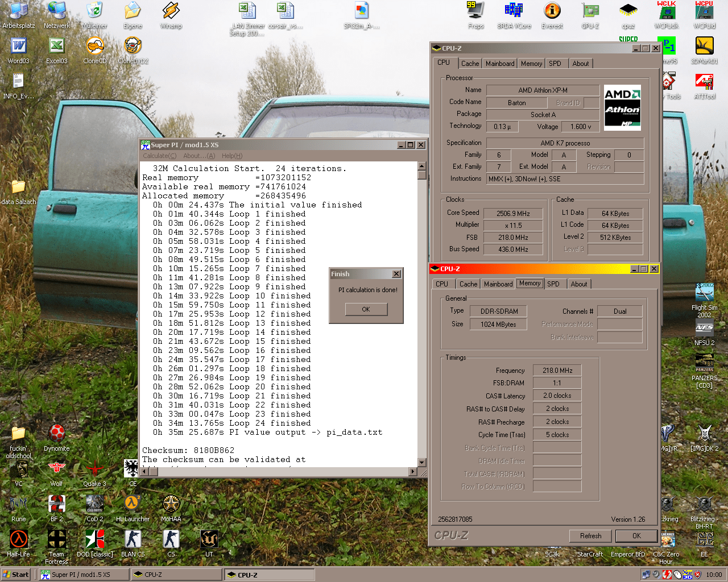Open the UT desktop shortcut
This screenshot has width=728, height=582.
tap(209, 543)
